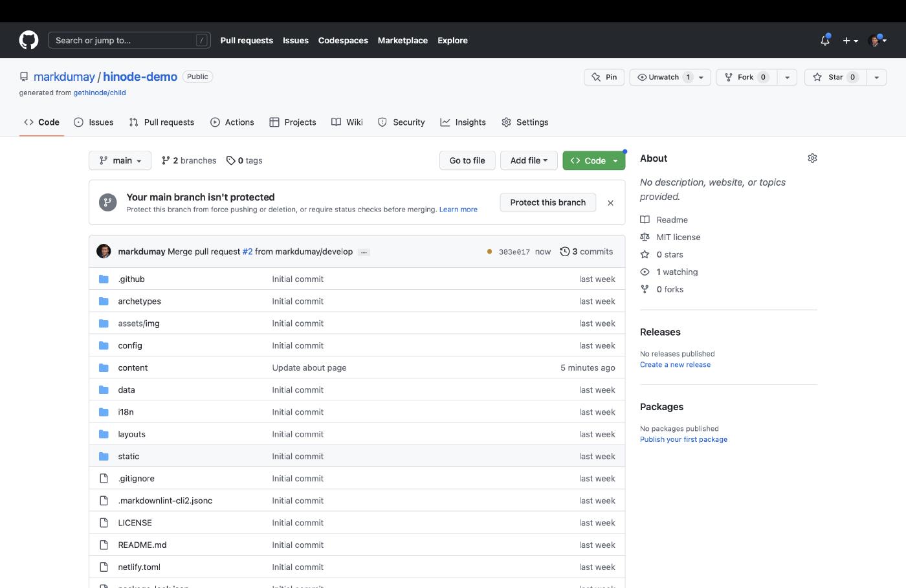The image size is (906, 588).
Task: Open commit hash 303e017
Action: [514, 252]
